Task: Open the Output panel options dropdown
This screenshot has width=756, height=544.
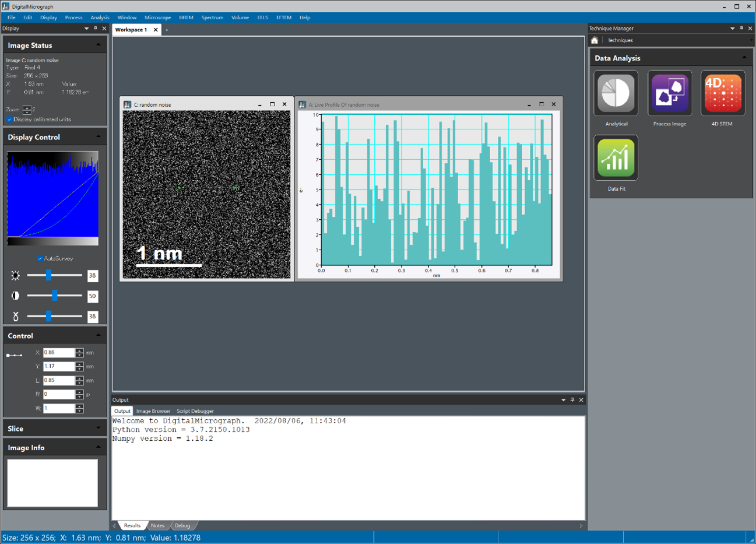Action: tap(563, 400)
